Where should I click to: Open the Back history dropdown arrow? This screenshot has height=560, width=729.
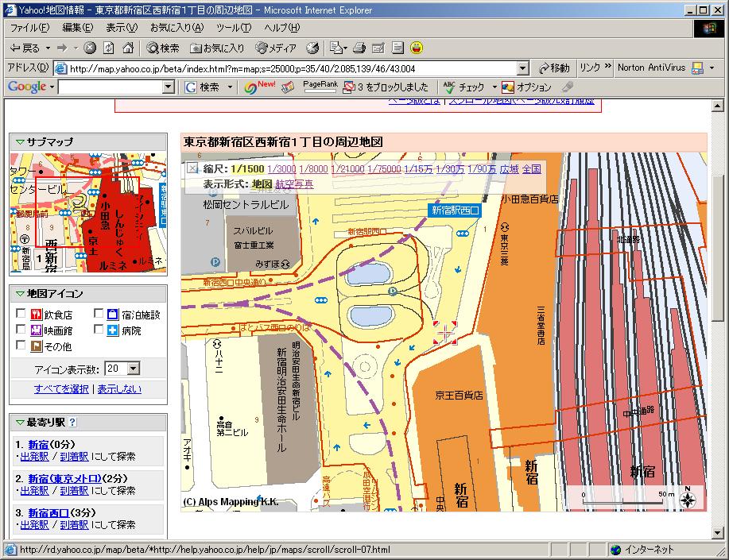pos(48,48)
